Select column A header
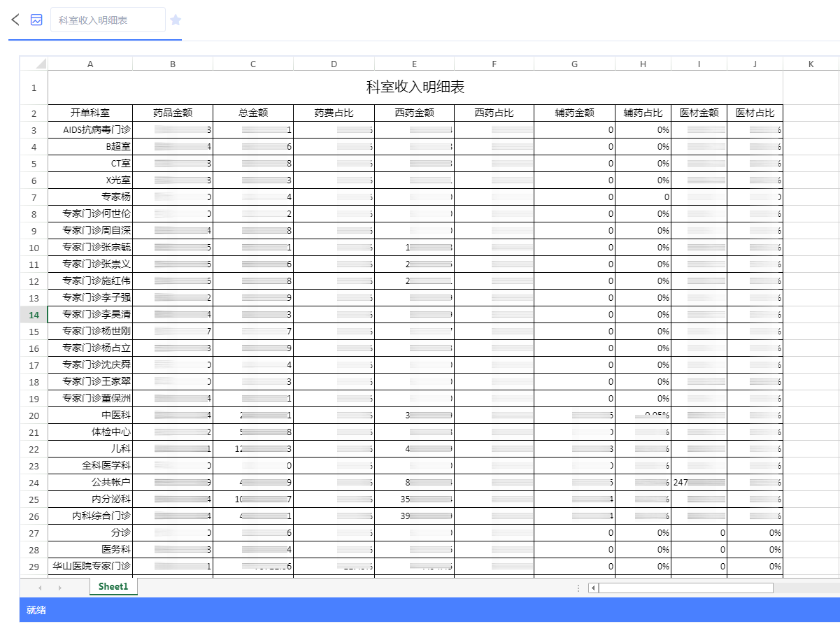Image resolution: width=840 pixels, height=624 pixels. [90, 64]
